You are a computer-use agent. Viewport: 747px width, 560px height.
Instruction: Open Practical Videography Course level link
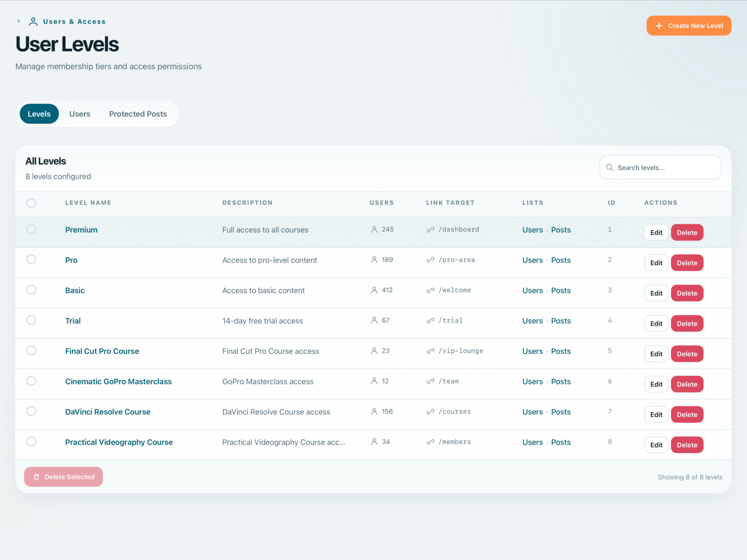tap(119, 442)
